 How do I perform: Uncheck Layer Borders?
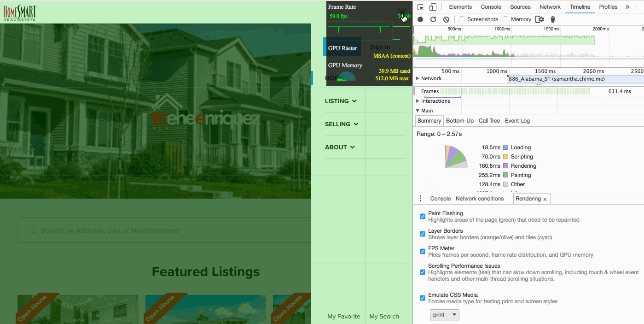click(423, 234)
